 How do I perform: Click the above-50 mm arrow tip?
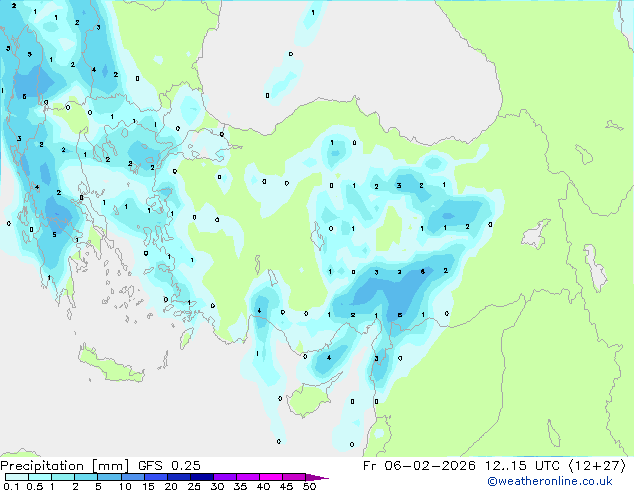(317, 477)
